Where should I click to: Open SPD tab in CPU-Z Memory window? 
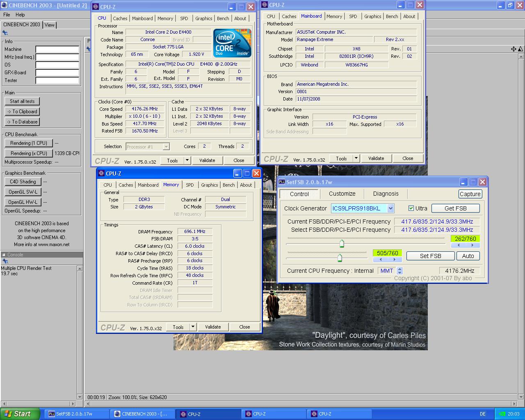pos(190,185)
